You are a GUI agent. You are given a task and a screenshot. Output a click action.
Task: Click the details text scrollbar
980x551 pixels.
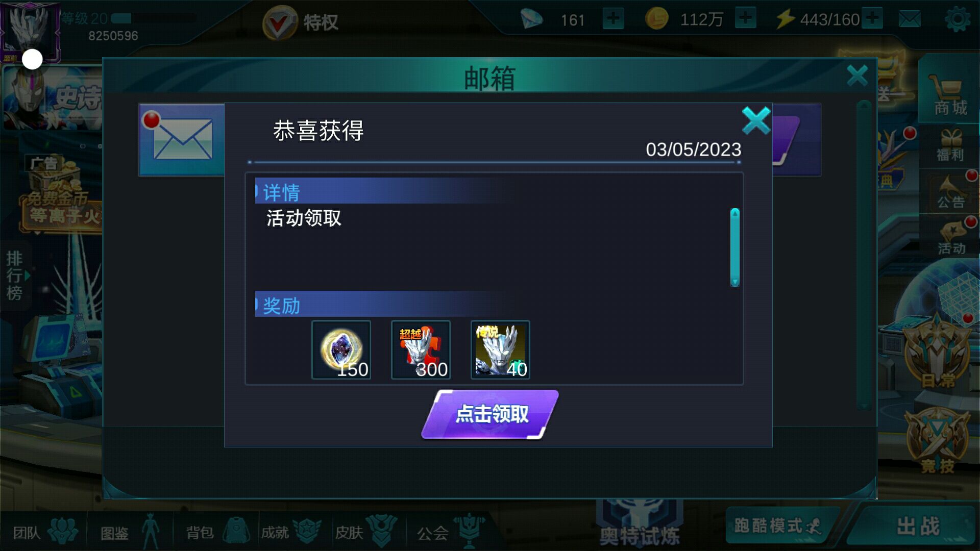[735, 247]
